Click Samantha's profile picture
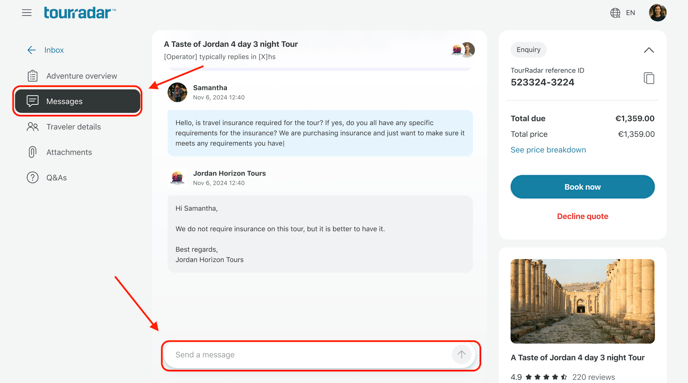This screenshot has height=383, width=688. 177,92
